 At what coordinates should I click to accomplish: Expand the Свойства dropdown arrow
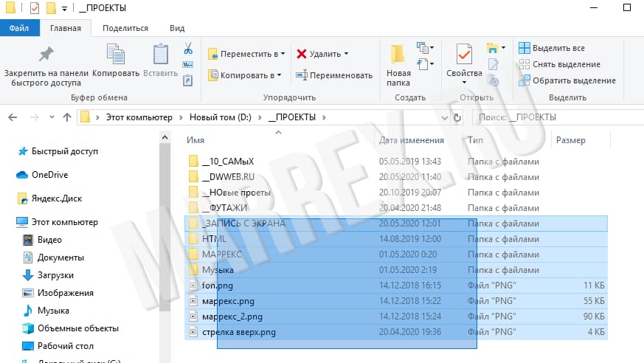tap(464, 83)
